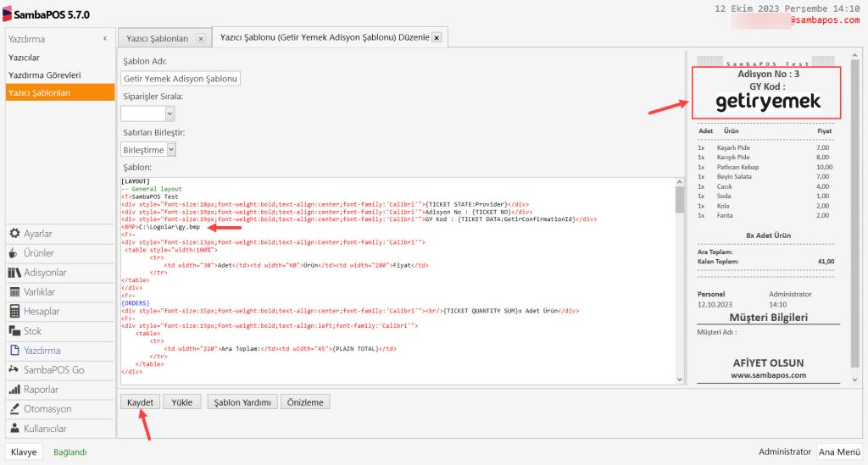Click the SambaPOS logo icon

(7, 14)
